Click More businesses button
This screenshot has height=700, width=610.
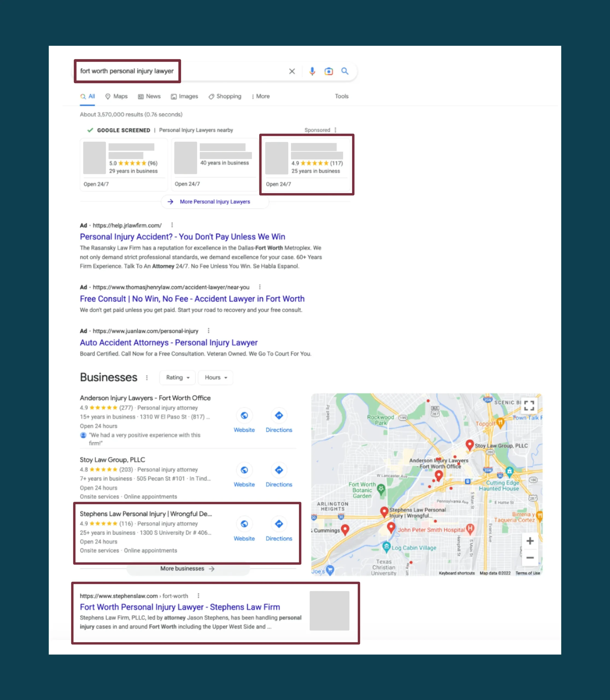click(188, 568)
